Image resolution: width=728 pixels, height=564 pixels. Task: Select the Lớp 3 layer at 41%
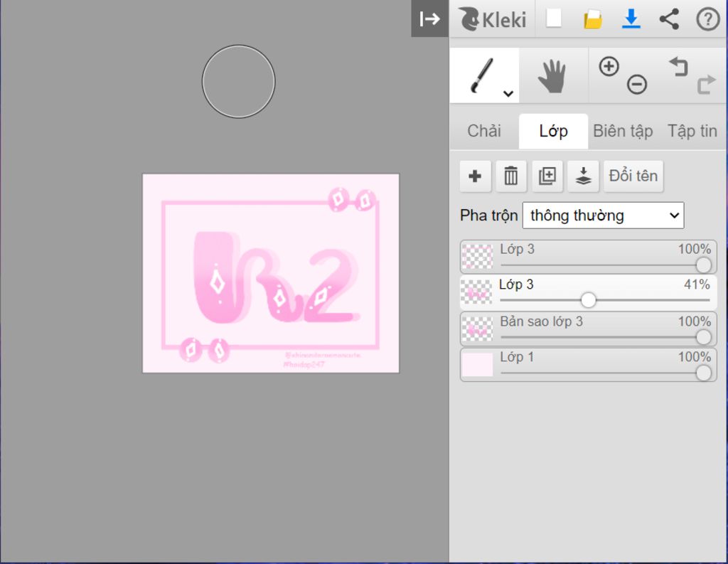[588, 292]
